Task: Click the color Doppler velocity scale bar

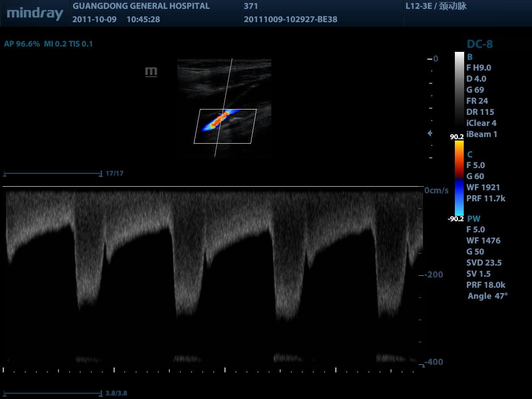Action: click(x=459, y=177)
